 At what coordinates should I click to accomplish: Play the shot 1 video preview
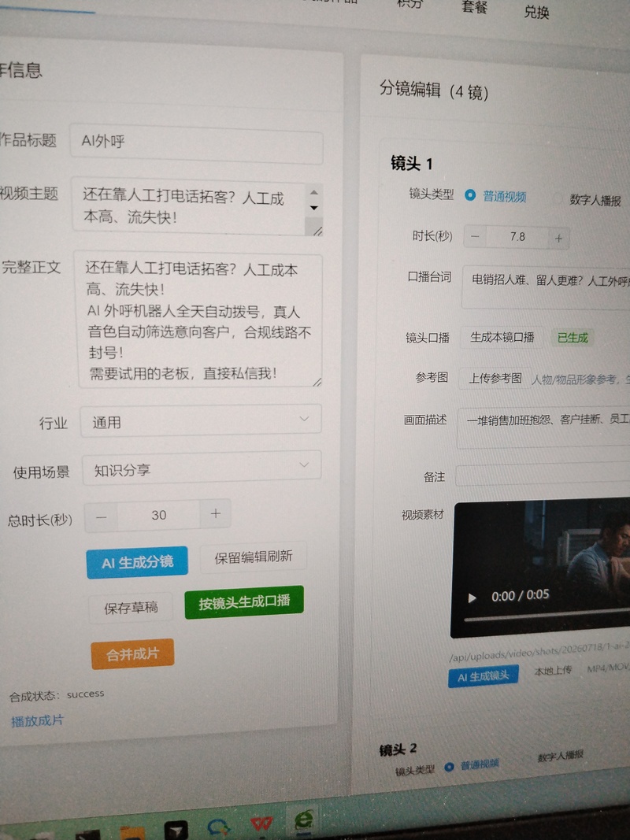(472, 598)
